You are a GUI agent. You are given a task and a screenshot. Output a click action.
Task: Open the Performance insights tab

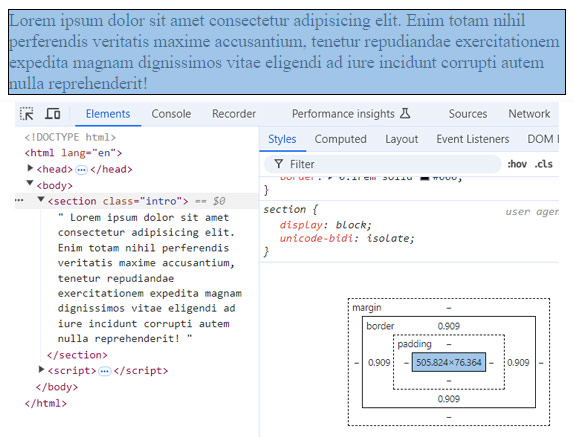(343, 114)
